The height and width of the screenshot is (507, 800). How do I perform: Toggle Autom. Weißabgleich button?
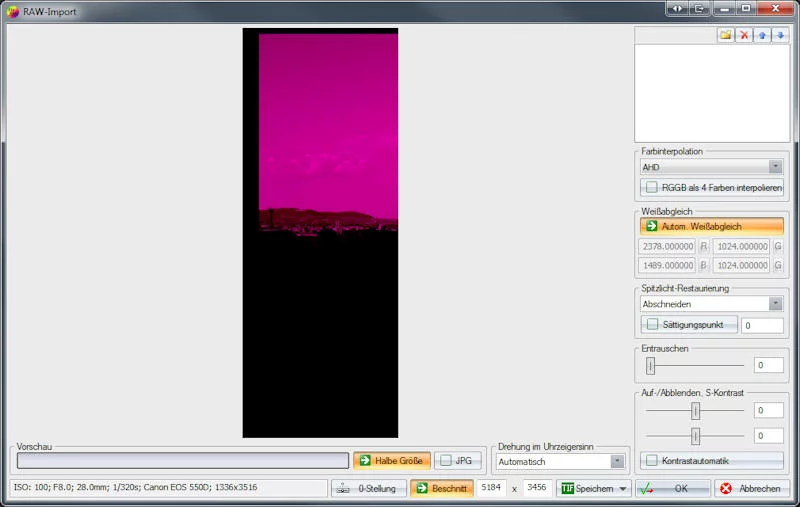712,226
